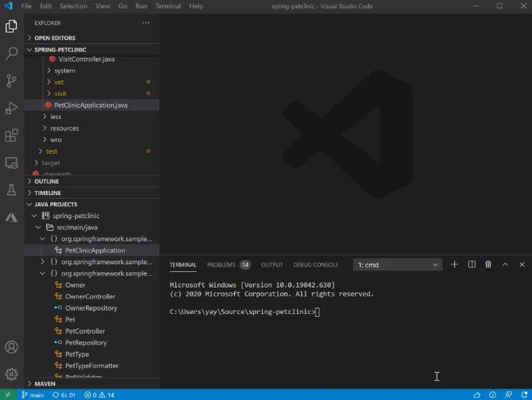Click the VS Code logo in title bar
This screenshot has height=400, width=532.
coord(8,6)
